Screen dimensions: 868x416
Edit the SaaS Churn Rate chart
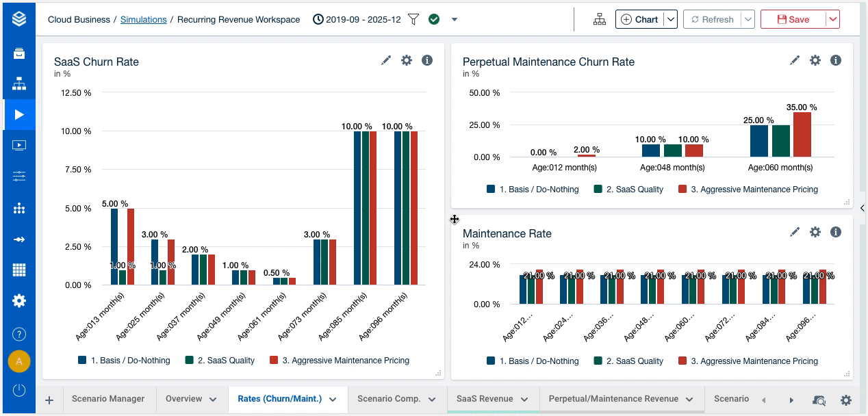coord(386,60)
